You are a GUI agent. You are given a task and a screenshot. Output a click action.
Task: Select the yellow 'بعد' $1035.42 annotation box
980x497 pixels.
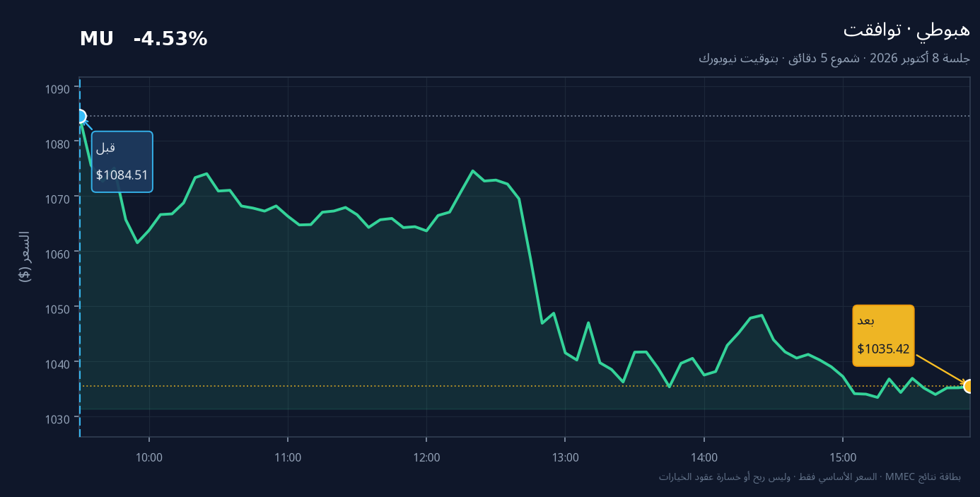pyautogui.click(x=883, y=336)
